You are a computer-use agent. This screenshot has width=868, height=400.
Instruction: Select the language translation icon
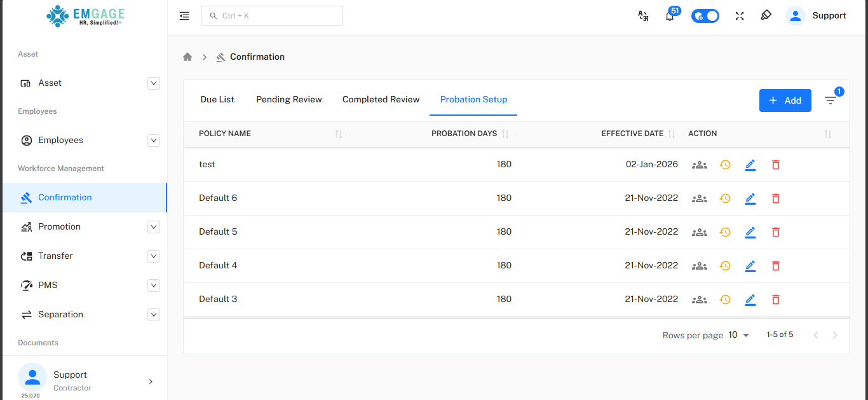tap(643, 15)
